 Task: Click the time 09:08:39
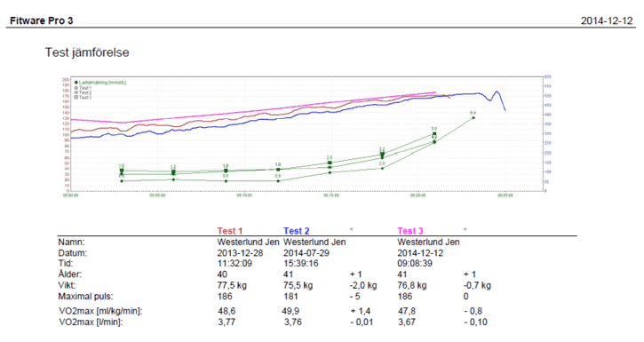[415, 264]
